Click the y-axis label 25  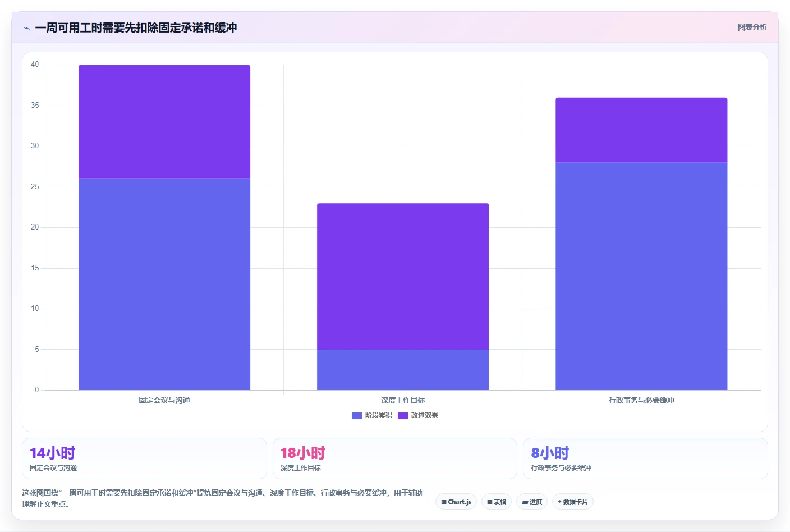pyautogui.click(x=35, y=187)
